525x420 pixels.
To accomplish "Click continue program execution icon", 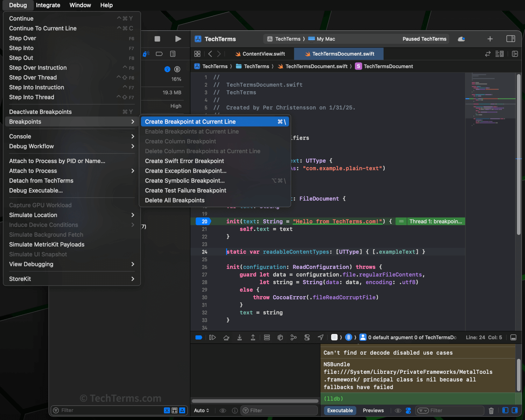I will click(212, 337).
